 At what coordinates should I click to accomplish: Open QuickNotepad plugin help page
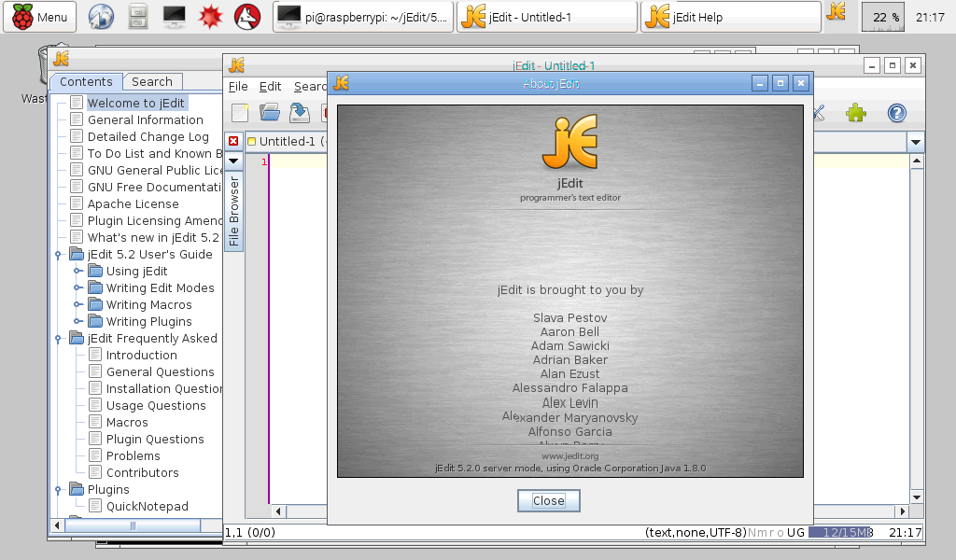pos(147,507)
